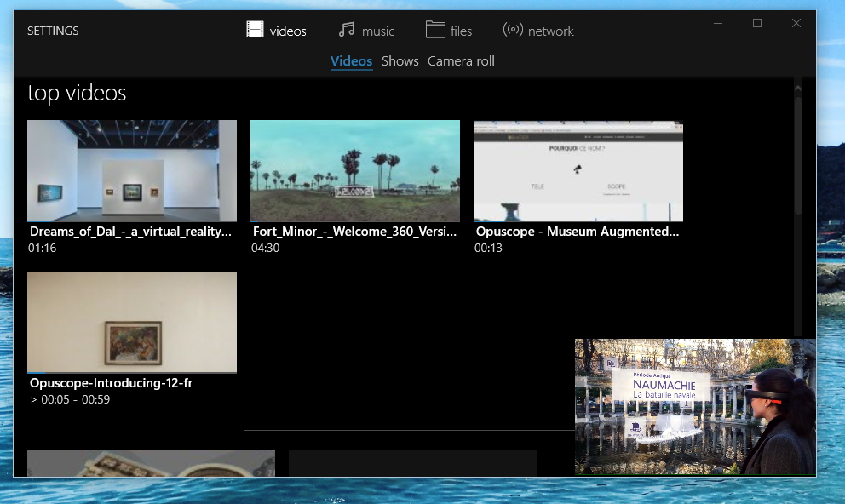Screen dimensions: 845x504
Task: Open the Opuscope Museum Augmented thumbnail
Action: click(578, 170)
